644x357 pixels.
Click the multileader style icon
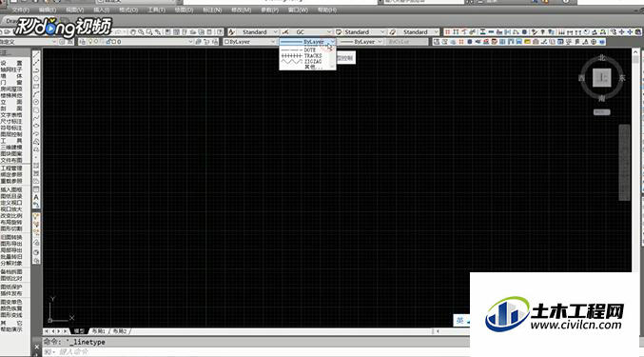click(x=393, y=31)
